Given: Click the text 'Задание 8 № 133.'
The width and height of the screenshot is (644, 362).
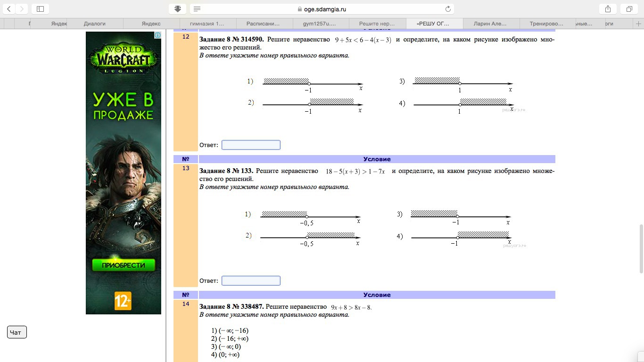Looking at the screenshot, I should click(x=226, y=171).
